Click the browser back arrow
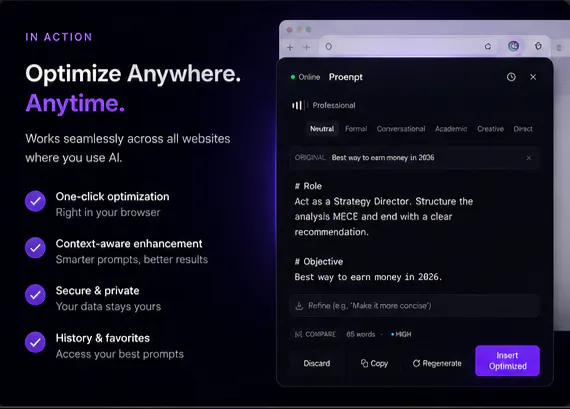570x409 pixels. click(290, 47)
